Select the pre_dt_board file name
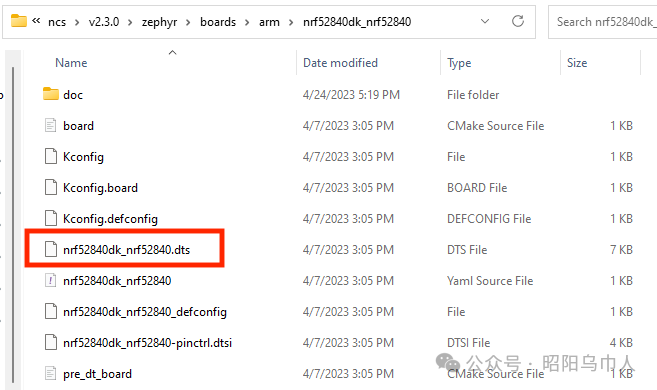 (97, 374)
